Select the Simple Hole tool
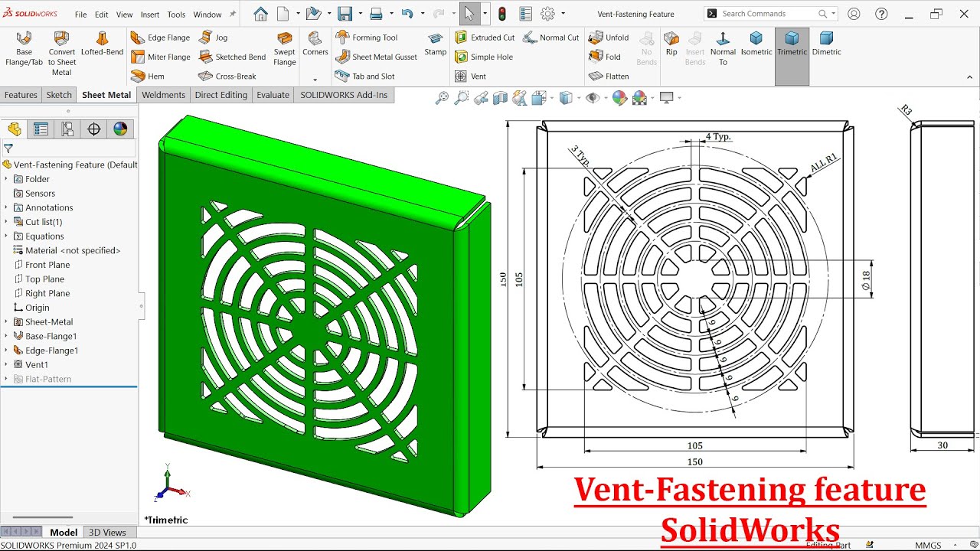The height and width of the screenshot is (551, 980). [484, 57]
